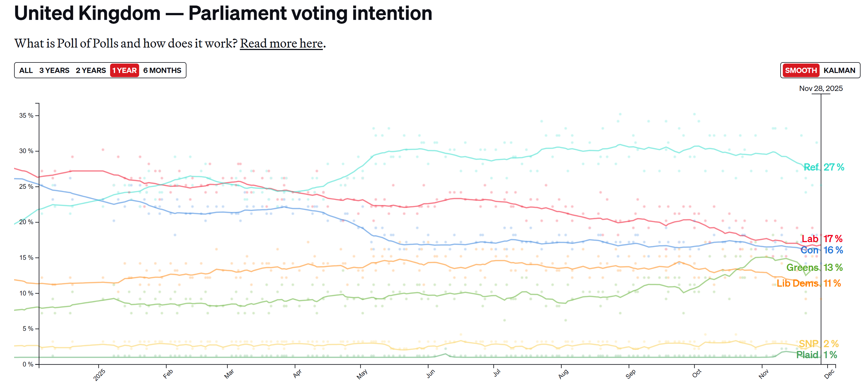Viewport: 868px width, 390px height.
Task: Select the 1 YEAR range button
Action: (124, 70)
